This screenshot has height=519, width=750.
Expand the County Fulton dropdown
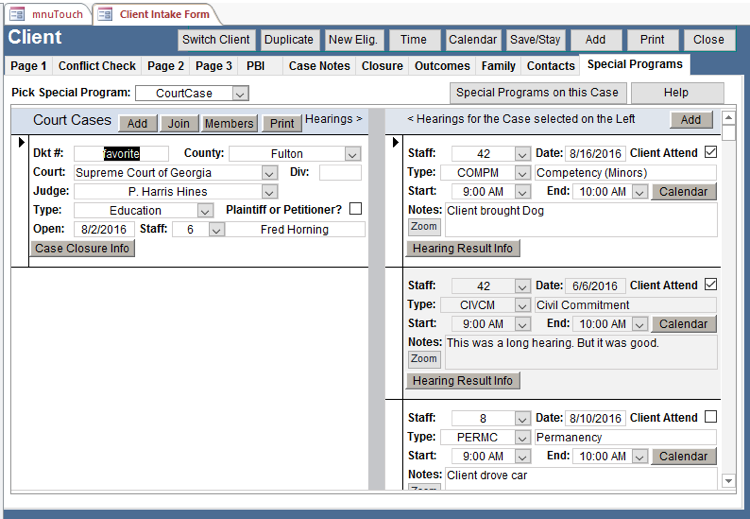(352, 154)
